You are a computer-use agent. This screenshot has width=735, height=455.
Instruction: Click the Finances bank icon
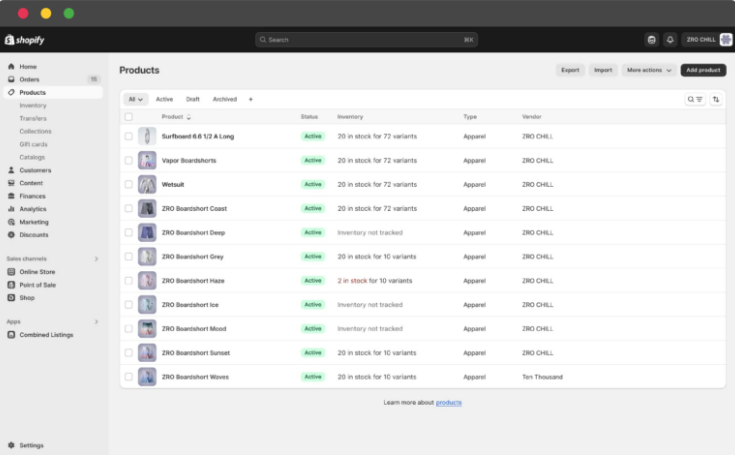click(11, 196)
